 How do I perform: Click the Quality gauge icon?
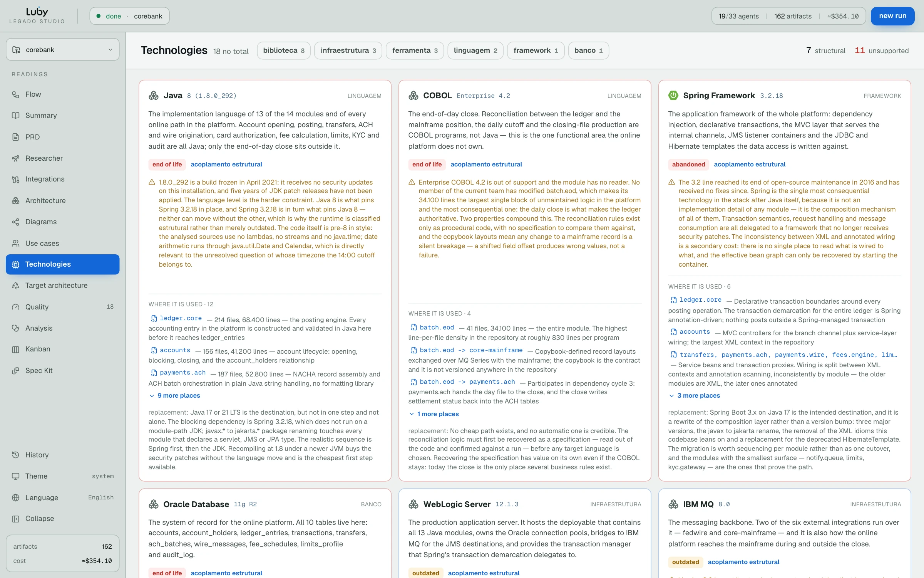pyautogui.click(x=15, y=307)
